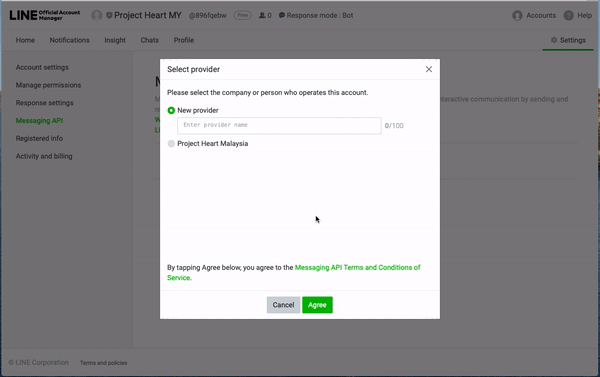Go to the Chats tab
The width and height of the screenshot is (600, 377).
pyautogui.click(x=149, y=40)
